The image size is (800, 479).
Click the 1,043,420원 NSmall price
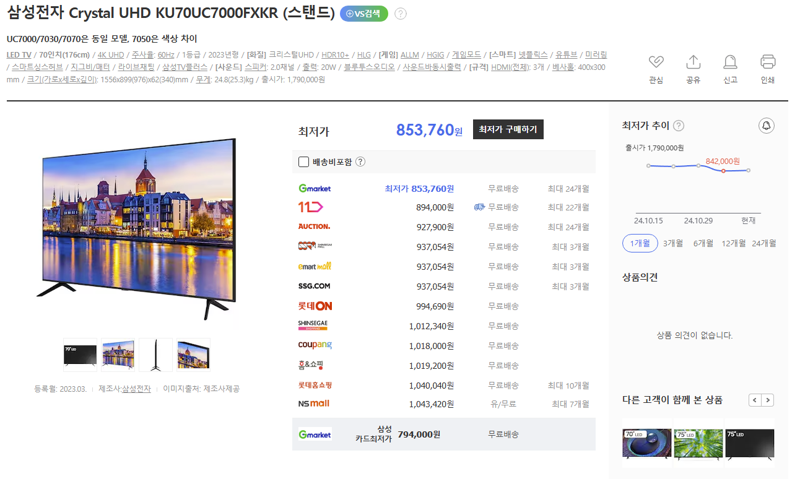[x=431, y=404]
